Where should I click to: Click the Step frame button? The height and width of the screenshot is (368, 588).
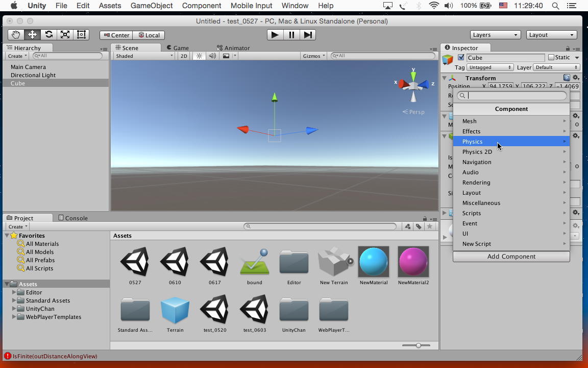tap(308, 35)
